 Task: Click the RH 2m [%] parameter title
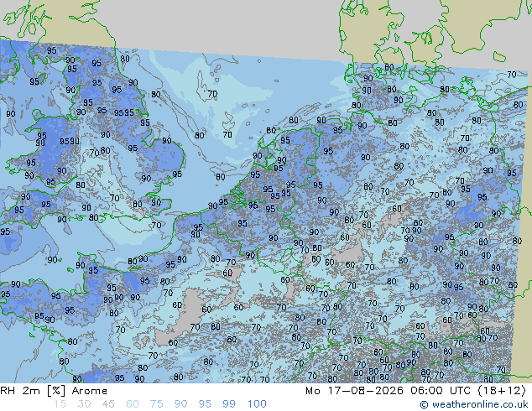(x=33, y=391)
